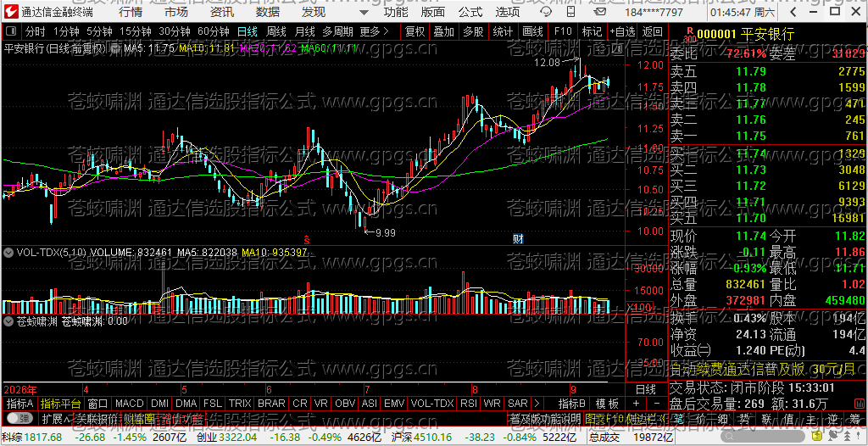Click the R 300 badge next to 000001
The image size is (868, 446).
[690, 35]
